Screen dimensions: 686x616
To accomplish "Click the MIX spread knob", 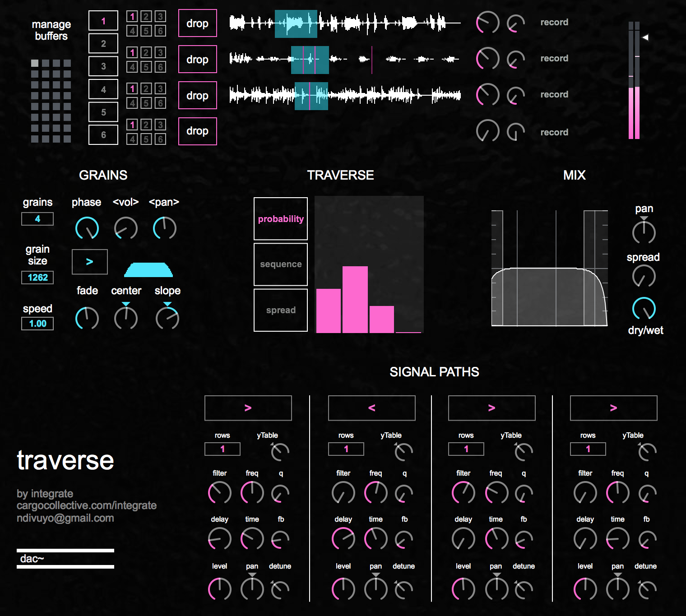I will click(x=644, y=276).
